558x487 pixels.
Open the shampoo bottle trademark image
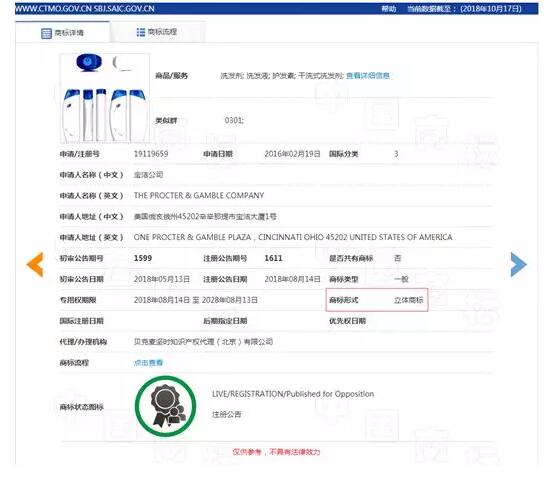click(105, 98)
